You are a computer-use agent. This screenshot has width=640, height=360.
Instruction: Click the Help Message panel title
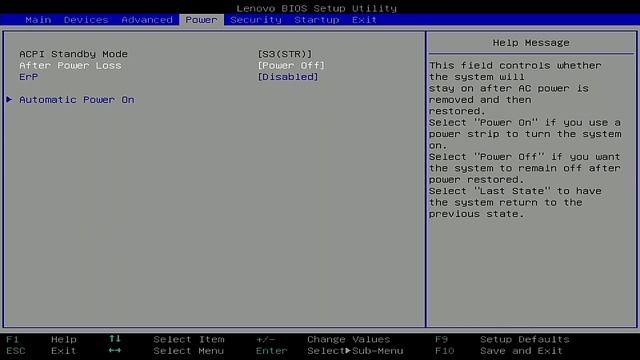[531, 43]
